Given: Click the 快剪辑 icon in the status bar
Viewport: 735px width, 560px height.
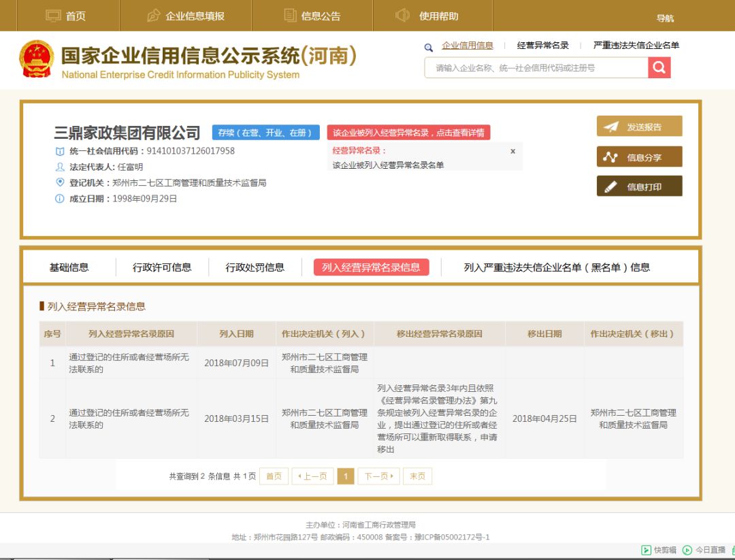Looking at the screenshot, I should point(646,550).
